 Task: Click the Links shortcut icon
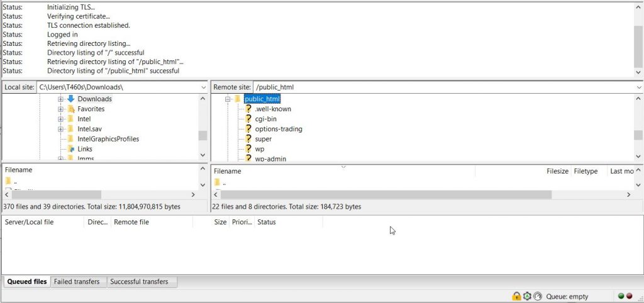(x=70, y=148)
